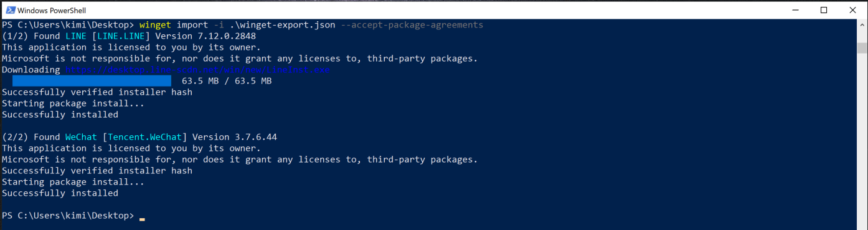
Task: Click the scrollbar up arrow
Action: 862,26
